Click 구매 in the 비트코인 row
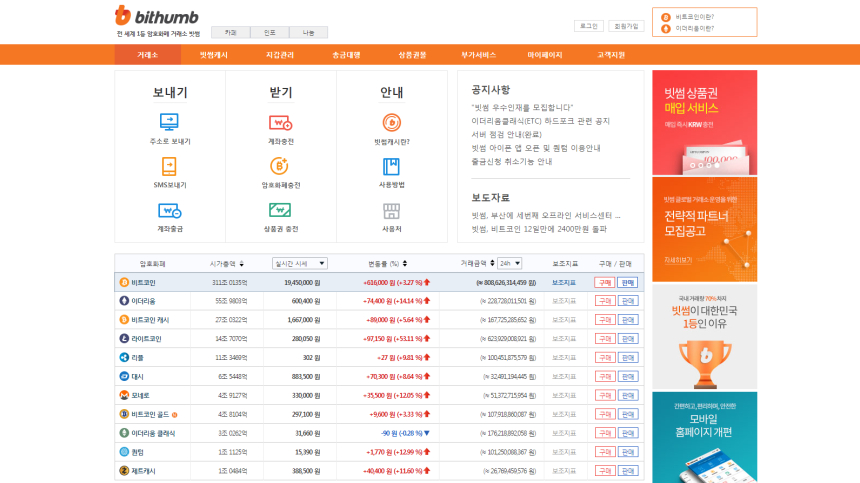The image size is (860, 483). tap(604, 282)
